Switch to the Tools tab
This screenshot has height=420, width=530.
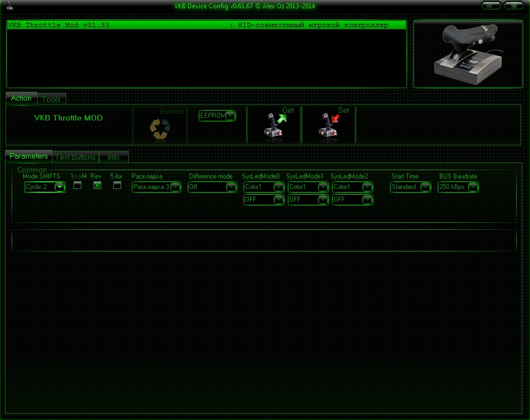51,99
